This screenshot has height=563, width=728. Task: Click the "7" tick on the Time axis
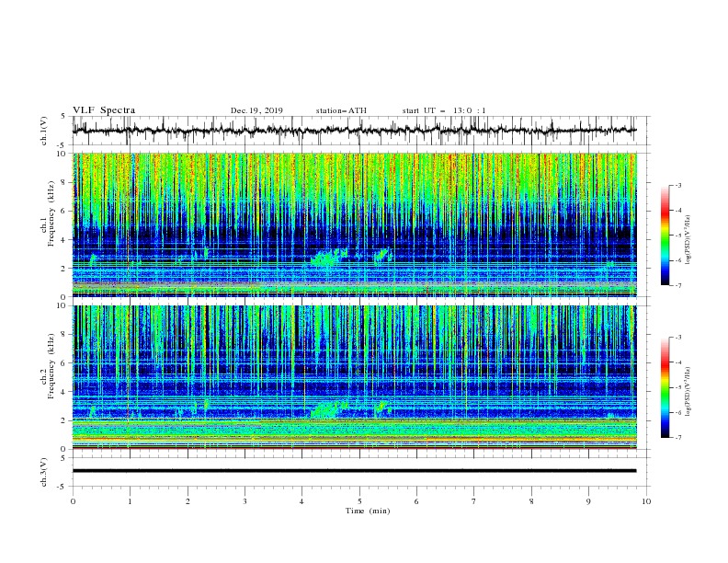click(474, 501)
